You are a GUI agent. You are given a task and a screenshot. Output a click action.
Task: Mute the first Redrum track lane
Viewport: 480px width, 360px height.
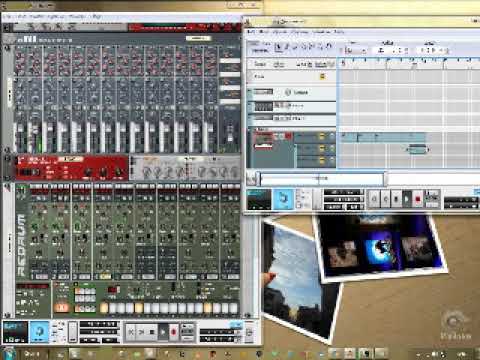click(322, 136)
